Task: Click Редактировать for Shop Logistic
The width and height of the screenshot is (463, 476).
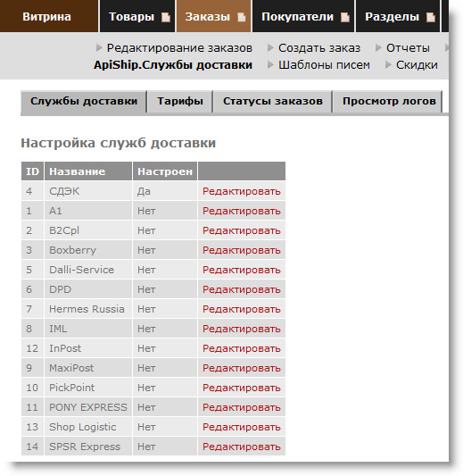Action: pos(242,427)
